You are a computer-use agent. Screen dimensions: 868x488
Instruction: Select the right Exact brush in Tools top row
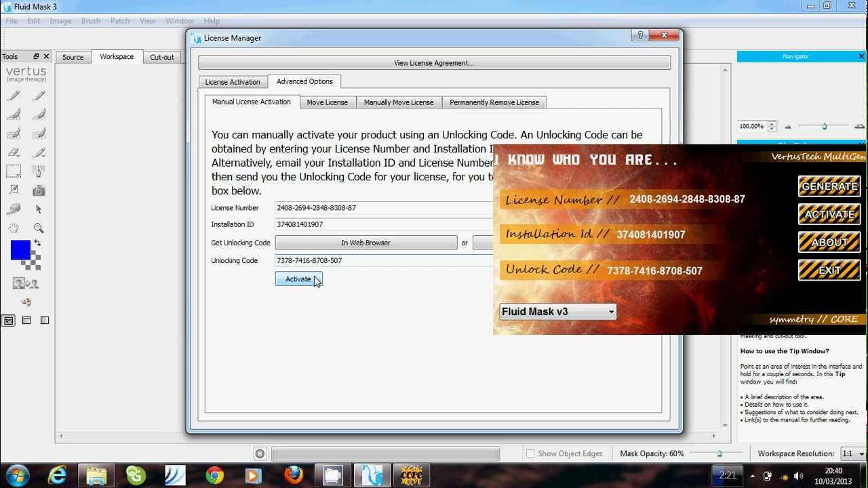point(39,96)
